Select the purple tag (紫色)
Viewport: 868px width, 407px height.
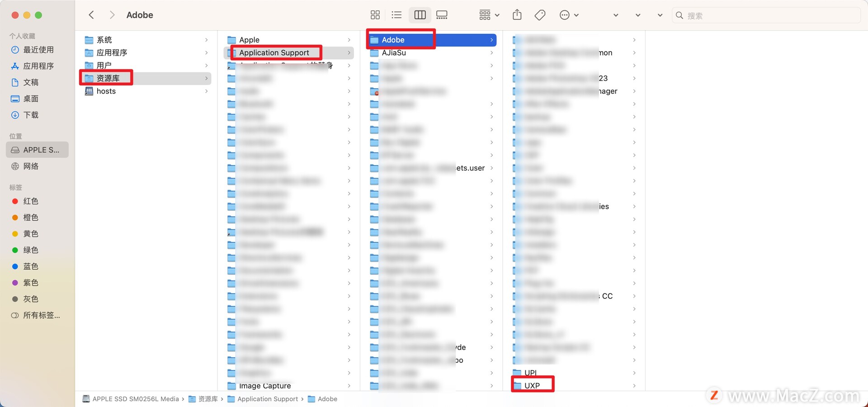[38, 283]
